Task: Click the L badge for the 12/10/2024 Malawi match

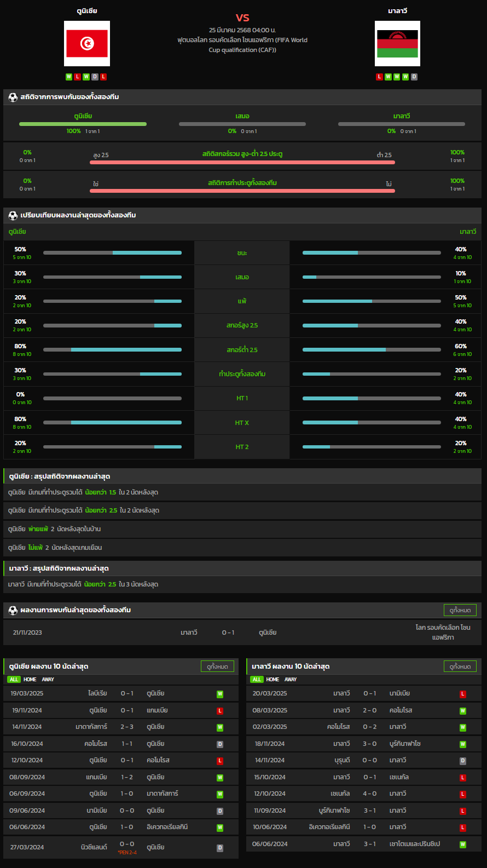Action: [463, 794]
